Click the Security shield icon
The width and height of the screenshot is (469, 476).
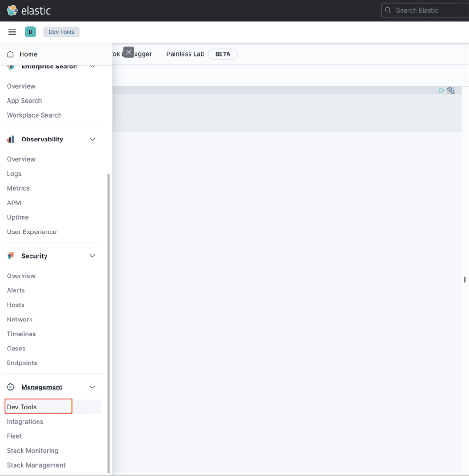[x=10, y=256]
